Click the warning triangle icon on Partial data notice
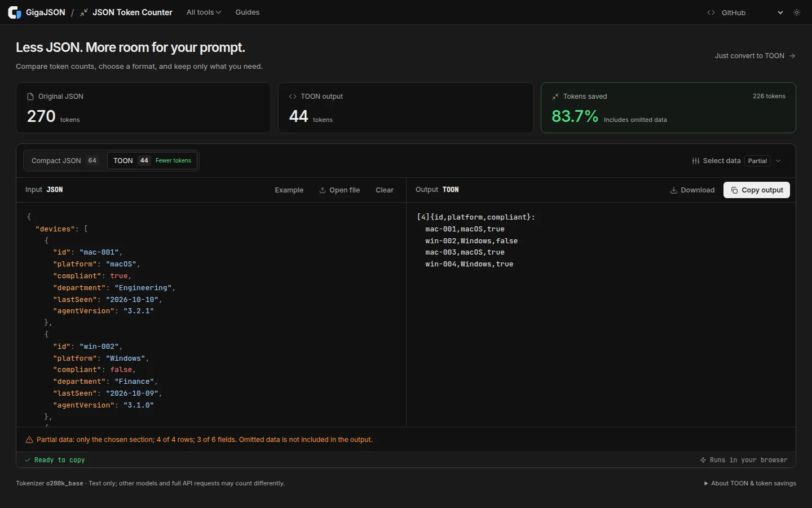The width and height of the screenshot is (812, 508). click(x=29, y=440)
